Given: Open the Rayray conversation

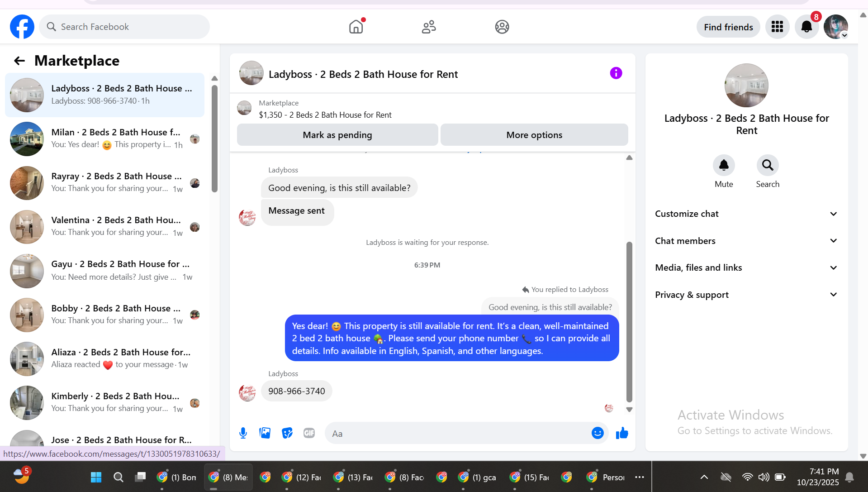Looking at the screenshot, I should point(104,183).
